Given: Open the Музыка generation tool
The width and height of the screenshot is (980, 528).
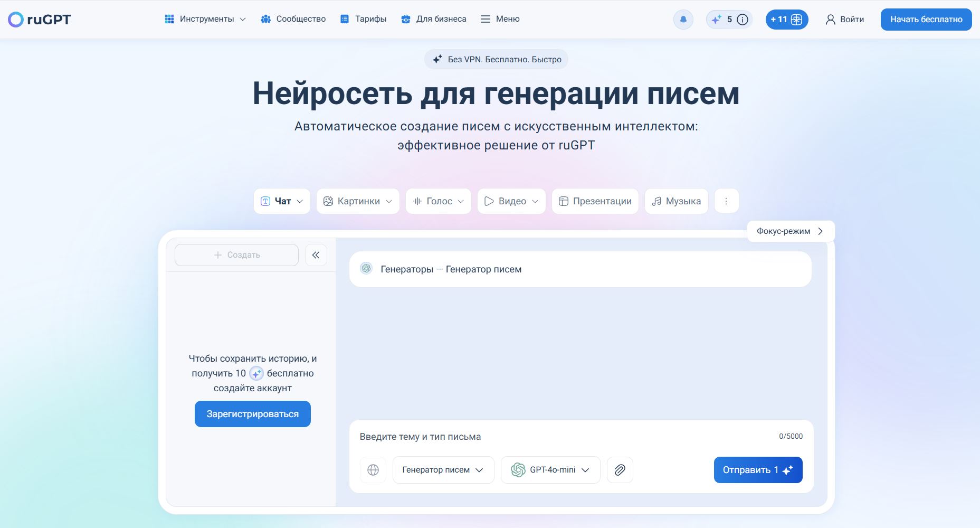Looking at the screenshot, I should (676, 201).
